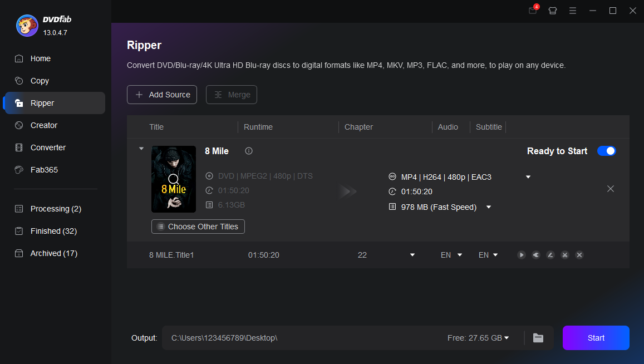Click the Runtime column header
644x364 pixels.
pos(258,127)
